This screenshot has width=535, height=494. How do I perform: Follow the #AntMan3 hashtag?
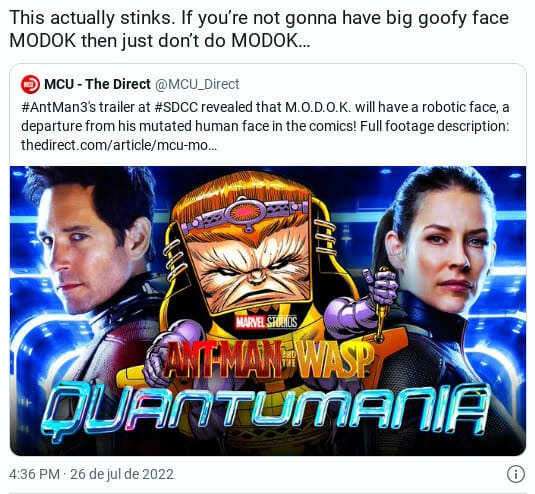tap(55, 107)
